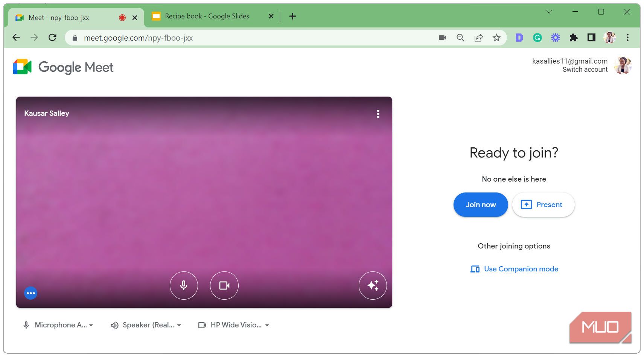Bookmark this page with the star
The width and height of the screenshot is (644, 356).
[497, 38]
